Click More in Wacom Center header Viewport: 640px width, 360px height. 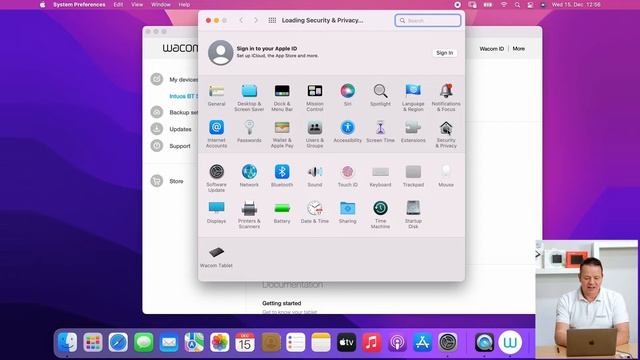tap(518, 49)
